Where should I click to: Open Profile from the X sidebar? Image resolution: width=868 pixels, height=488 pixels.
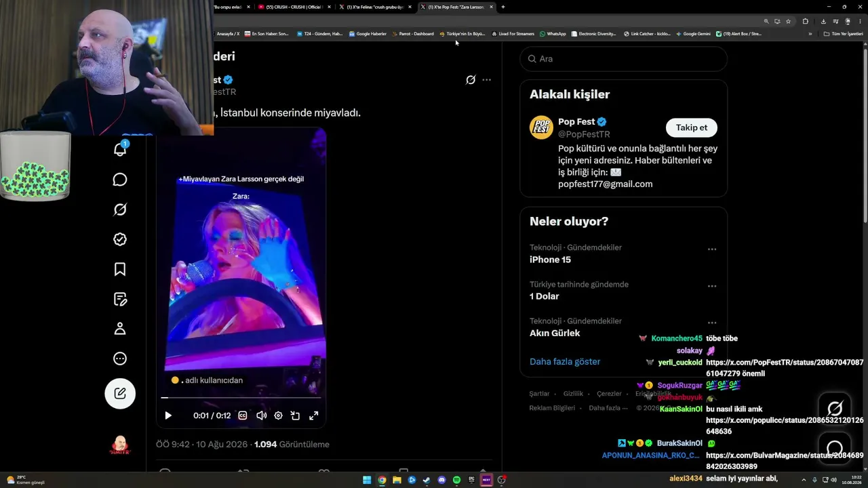[120, 329]
